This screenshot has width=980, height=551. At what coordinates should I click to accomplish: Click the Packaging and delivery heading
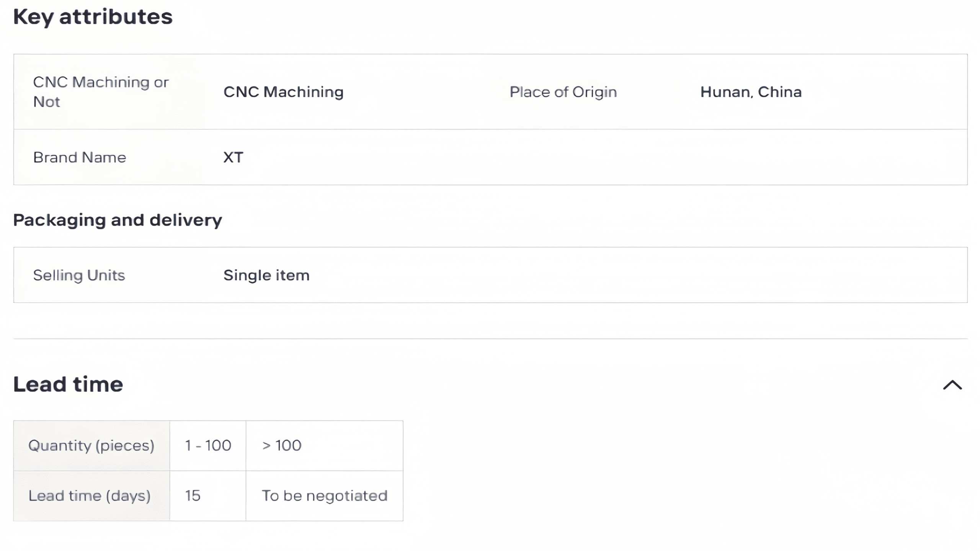coord(118,220)
